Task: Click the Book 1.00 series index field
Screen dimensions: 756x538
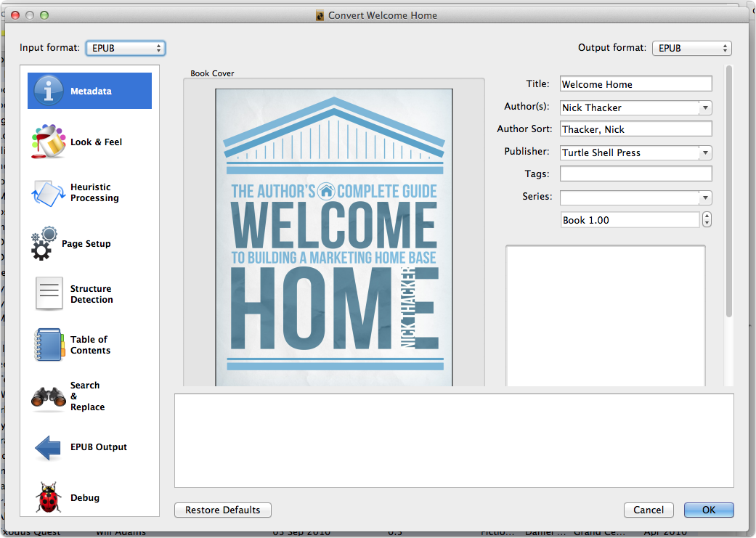Action: 630,220
